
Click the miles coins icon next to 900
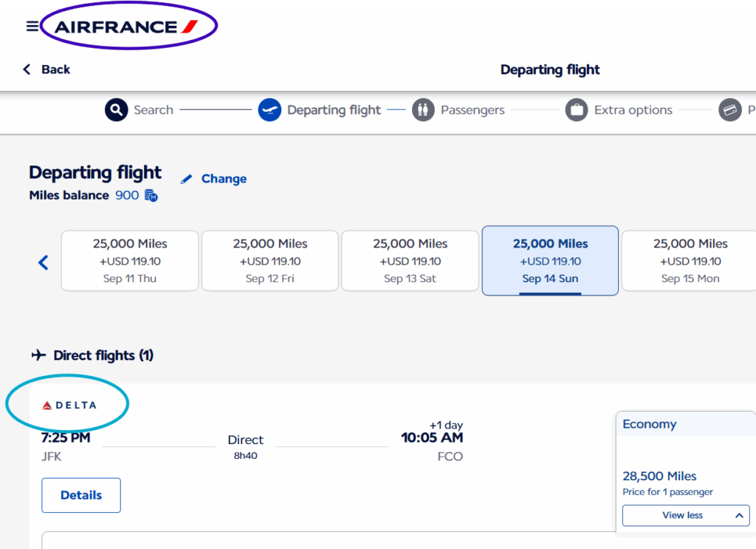pyautogui.click(x=151, y=195)
